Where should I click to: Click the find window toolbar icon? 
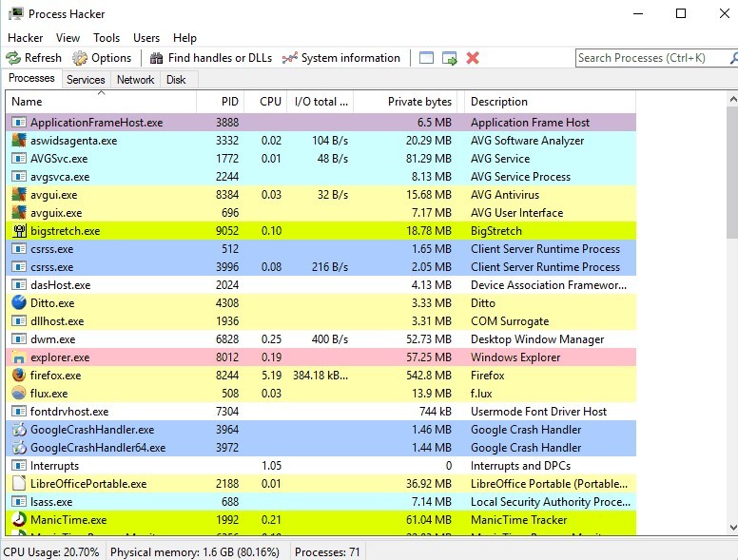[426, 58]
